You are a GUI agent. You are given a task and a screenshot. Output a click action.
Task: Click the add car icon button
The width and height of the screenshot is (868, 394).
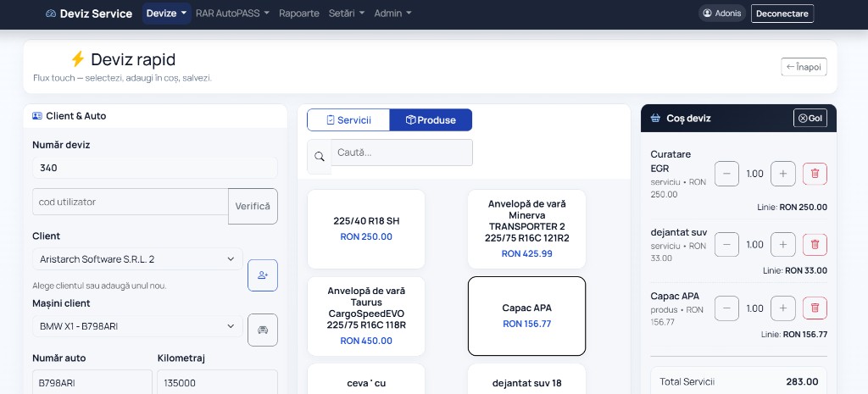click(x=263, y=330)
